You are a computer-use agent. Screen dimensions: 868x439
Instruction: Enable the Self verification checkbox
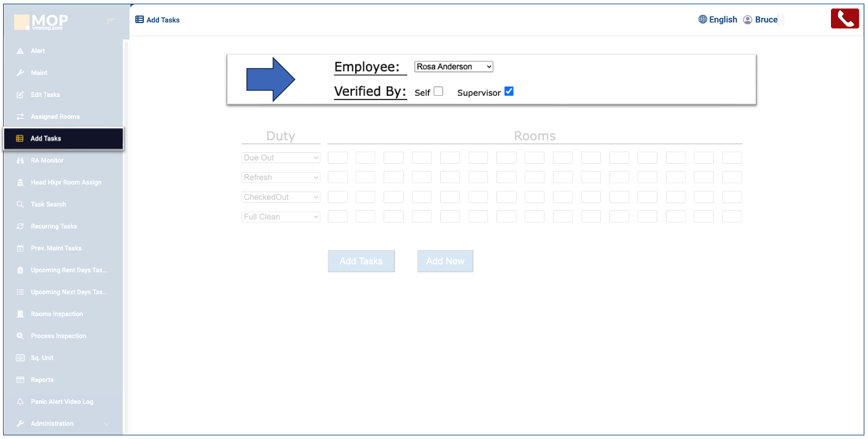pos(438,92)
